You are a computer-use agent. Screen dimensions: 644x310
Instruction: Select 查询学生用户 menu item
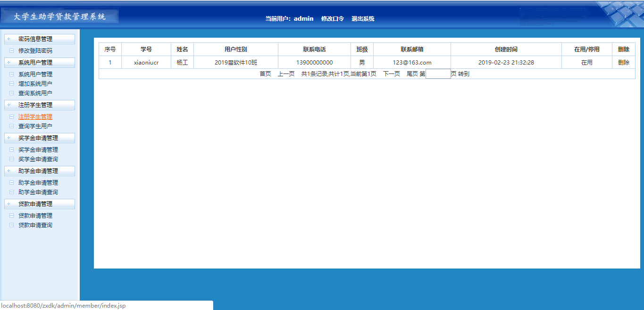[35, 126]
